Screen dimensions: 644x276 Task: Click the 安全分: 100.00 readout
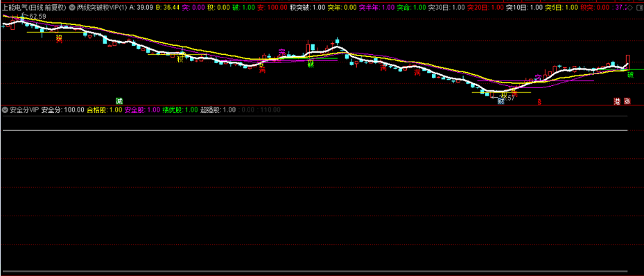pyautogui.click(x=63, y=110)
